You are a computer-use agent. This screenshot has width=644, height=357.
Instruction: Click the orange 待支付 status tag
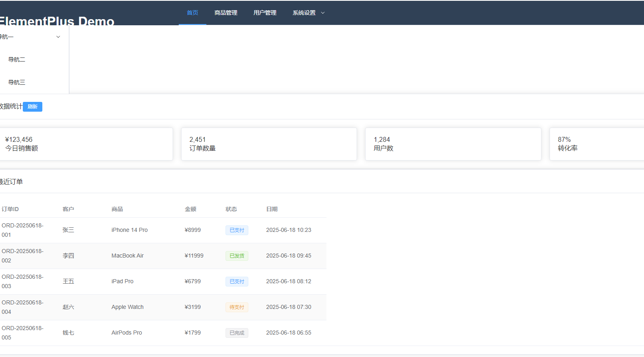[237, 307]
